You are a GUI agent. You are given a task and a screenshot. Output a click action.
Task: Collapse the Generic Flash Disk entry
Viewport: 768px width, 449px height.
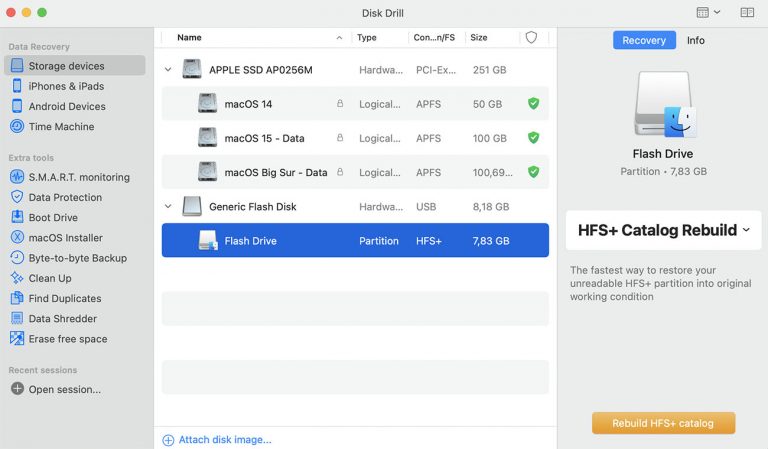click(x=168, y=206)
